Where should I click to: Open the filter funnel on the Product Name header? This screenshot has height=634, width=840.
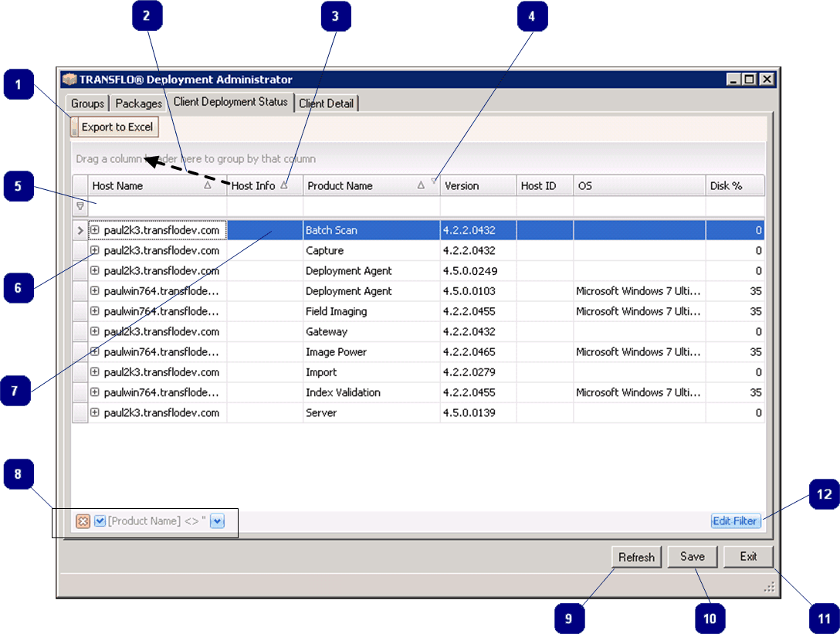[x=435, y=181]
